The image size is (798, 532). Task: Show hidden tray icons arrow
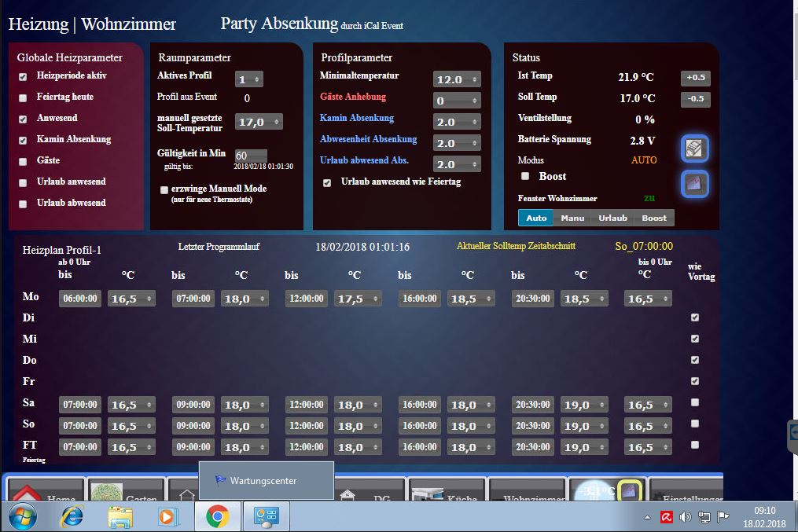(x=647, y=517)
